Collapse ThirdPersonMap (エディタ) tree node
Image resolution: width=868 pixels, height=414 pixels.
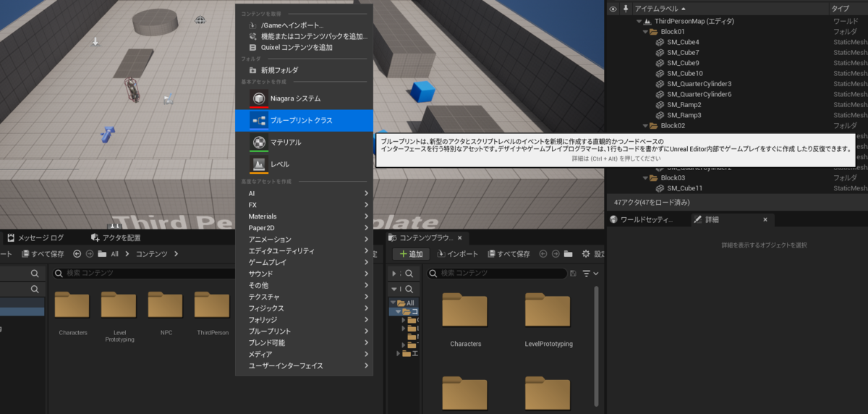(639, 21)
